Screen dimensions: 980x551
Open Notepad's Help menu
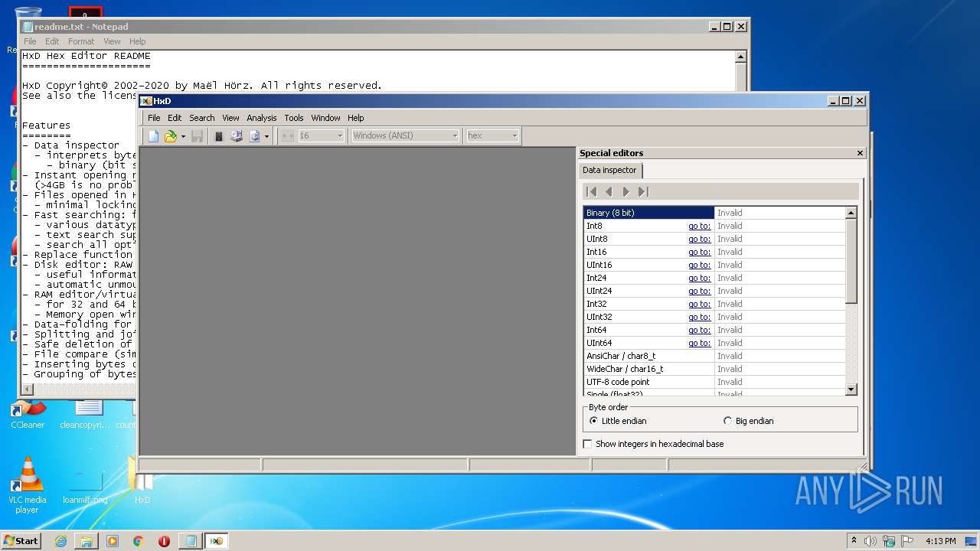click(137, 41)
